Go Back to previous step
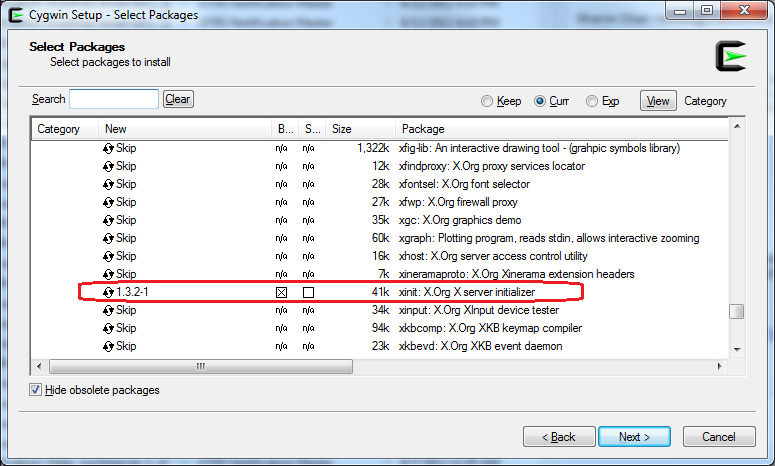This screenshot has width=775, height=466. click(x=559, y=437)
